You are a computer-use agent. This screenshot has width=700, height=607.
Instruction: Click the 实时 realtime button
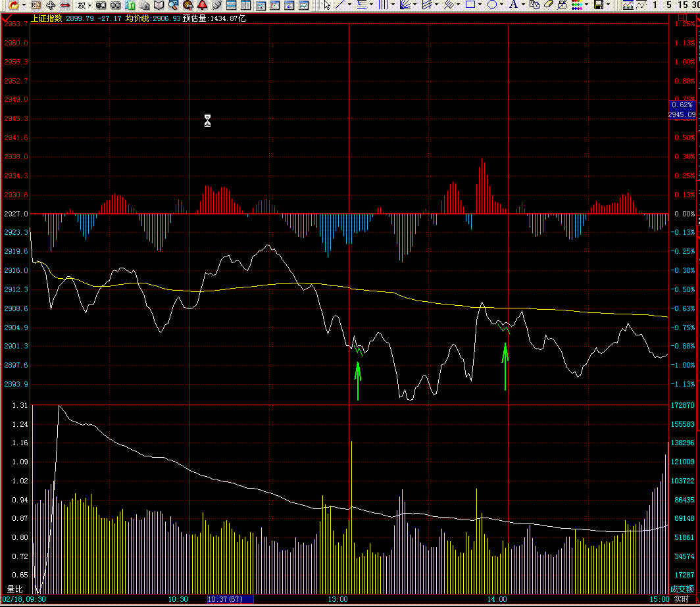(681, 599)
